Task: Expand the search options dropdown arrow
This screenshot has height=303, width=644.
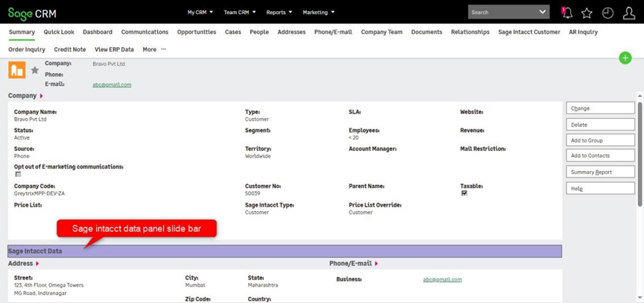Action: tap(542, 12)
